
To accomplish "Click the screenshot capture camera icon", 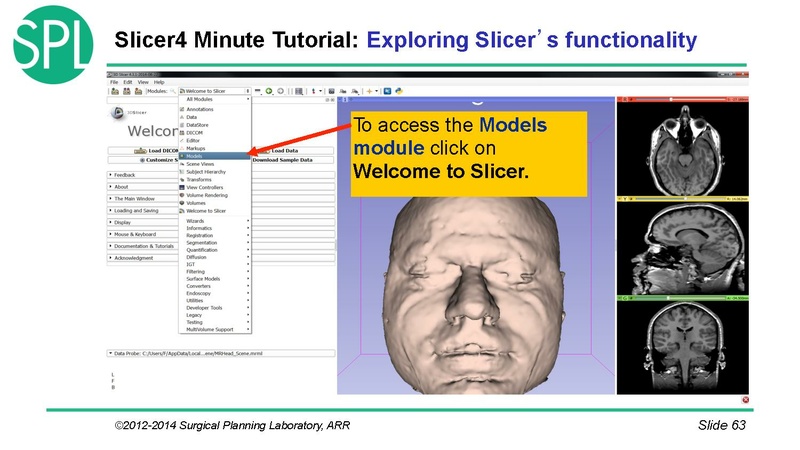I will [x=332, y=91].
